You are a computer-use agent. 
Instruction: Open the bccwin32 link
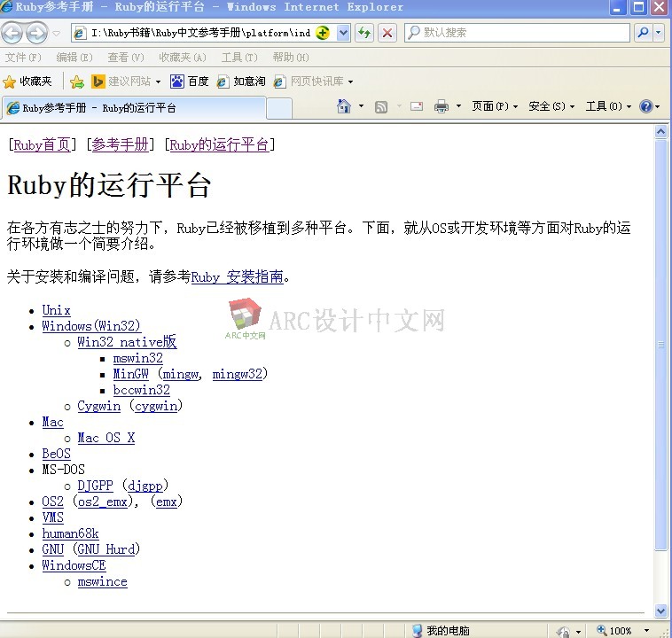[x=142, y=390]
